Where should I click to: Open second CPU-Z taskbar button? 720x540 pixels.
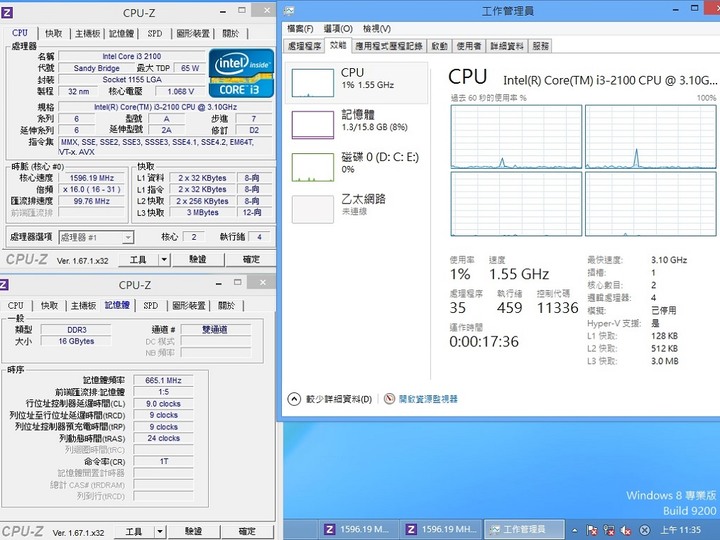coord(439,529)
